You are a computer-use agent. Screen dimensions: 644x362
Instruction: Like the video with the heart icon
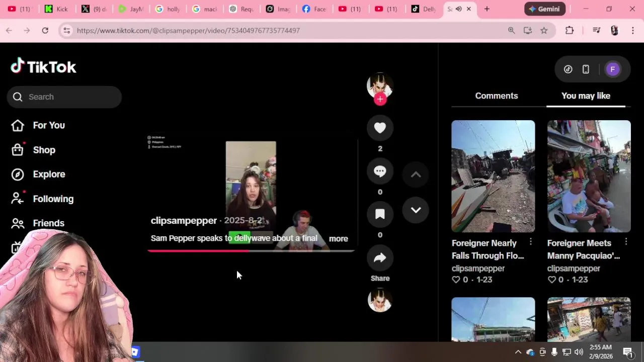[x=380, y=128]
